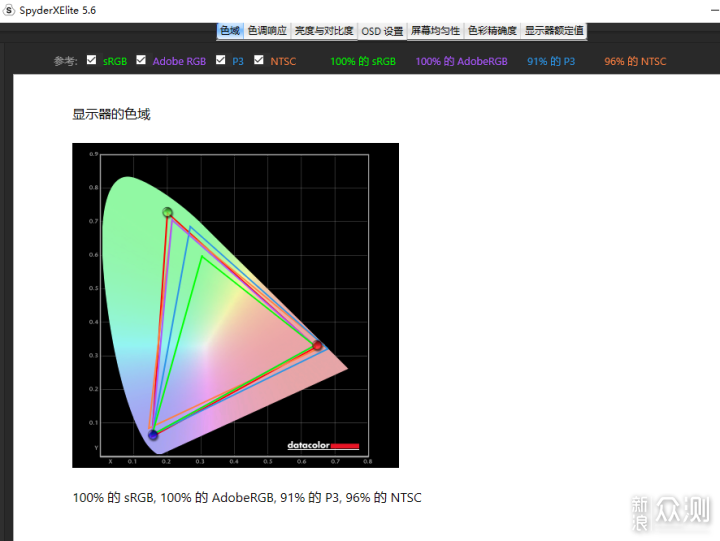The image size is (720, 541).
Task: Click the 100% 的 sRGB result text
Action: 363,61
